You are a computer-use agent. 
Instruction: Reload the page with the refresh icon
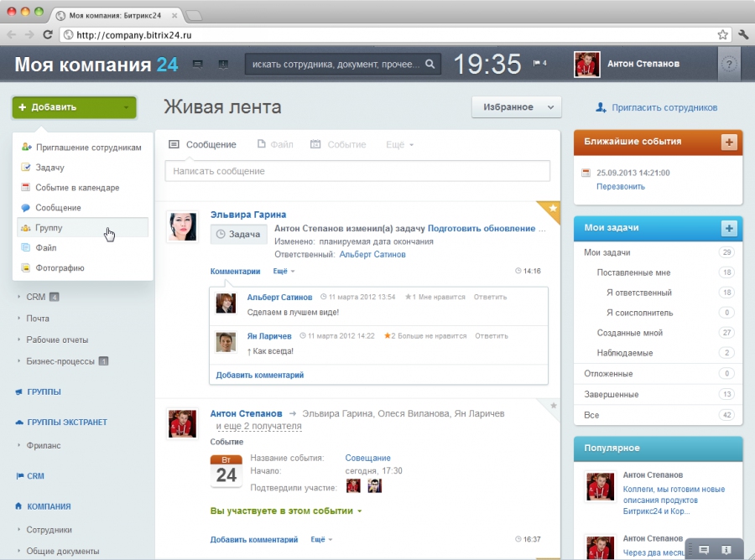tap(47, 34)
